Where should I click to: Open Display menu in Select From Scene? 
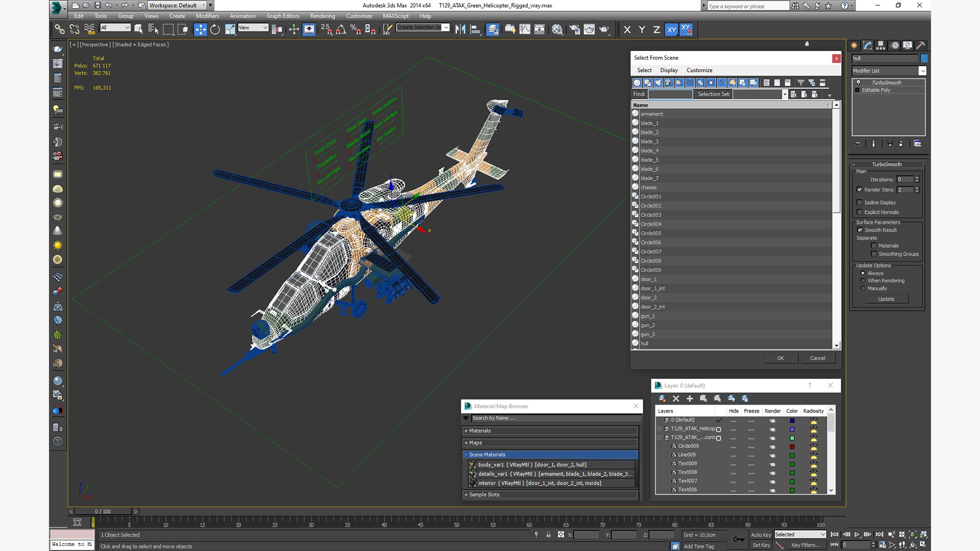point(669,70)
